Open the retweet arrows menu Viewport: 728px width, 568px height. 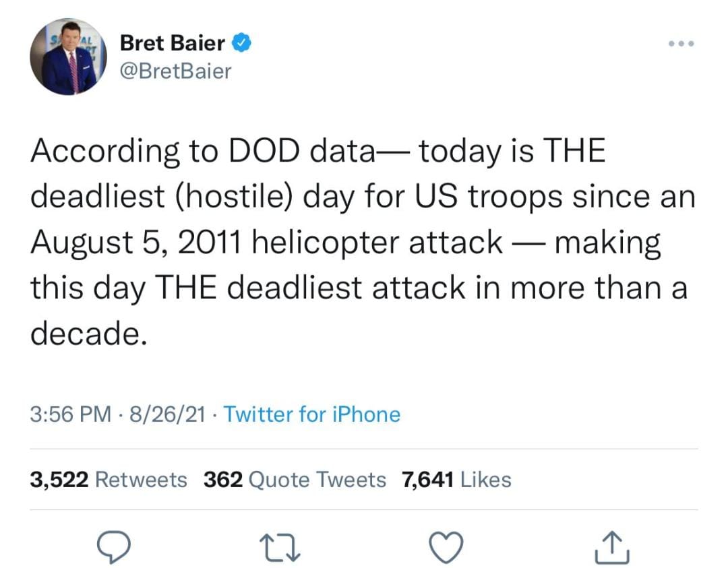coord(280,548)
